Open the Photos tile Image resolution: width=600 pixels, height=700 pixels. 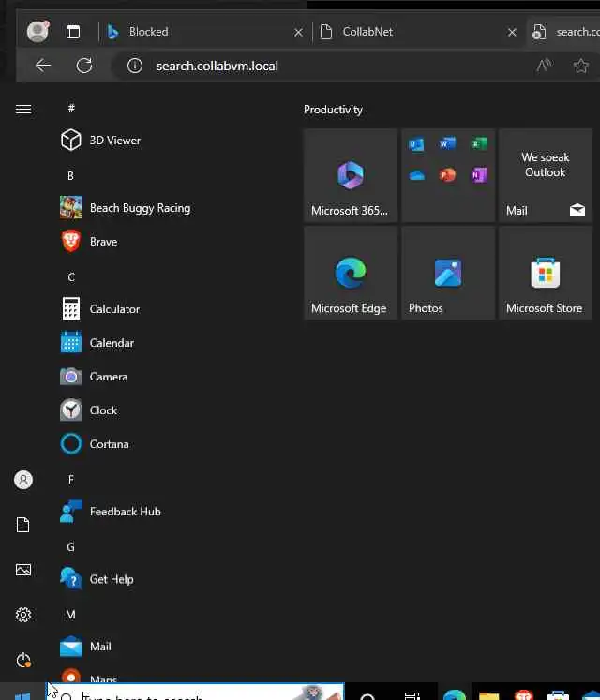tap(448, 273)
